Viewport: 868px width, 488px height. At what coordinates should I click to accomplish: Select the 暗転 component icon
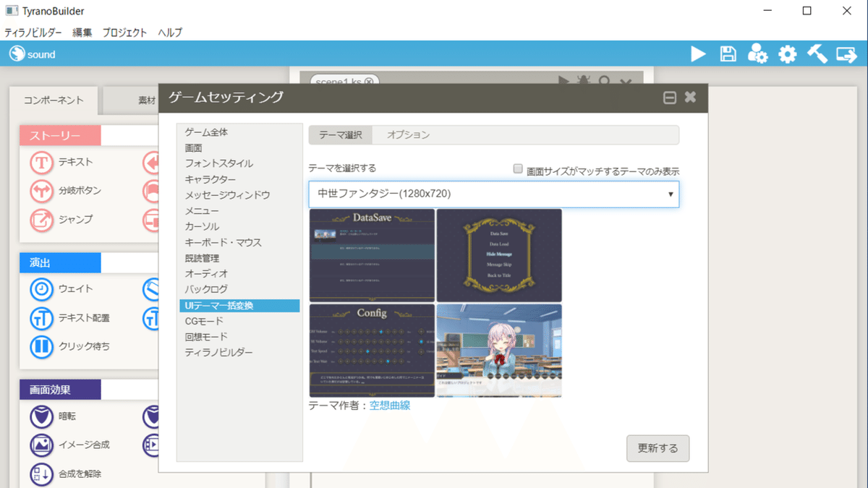(x=41, y=416)
